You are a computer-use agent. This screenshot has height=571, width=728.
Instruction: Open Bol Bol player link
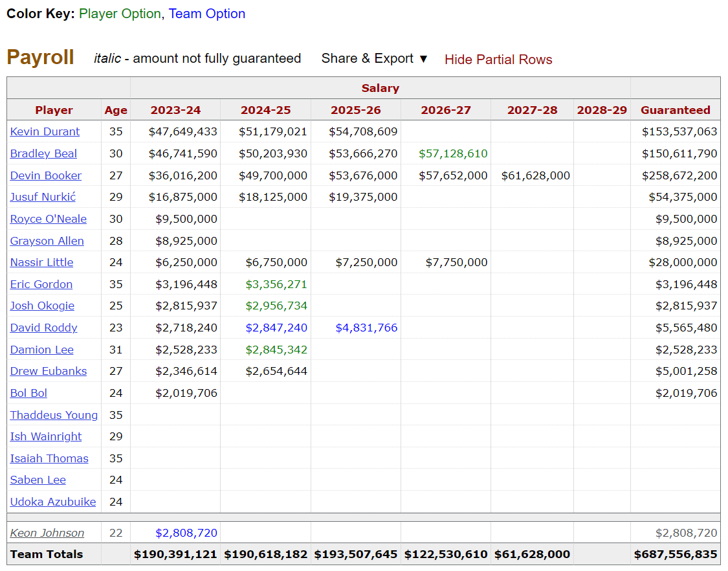coord(28,393)
